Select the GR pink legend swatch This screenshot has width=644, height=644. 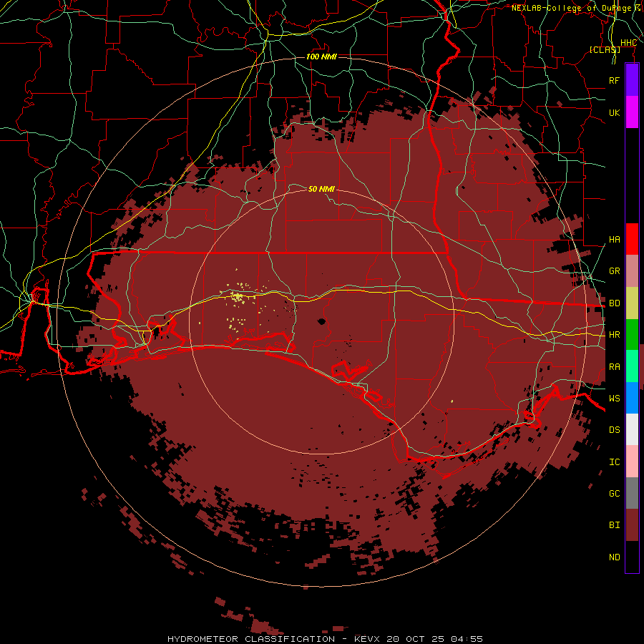pos(632,271)
